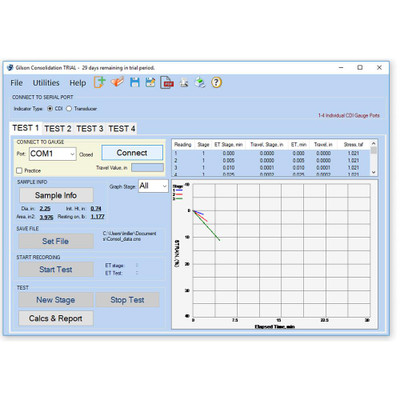Open the File menu
Image resolution: width=400 pixels, height=400 pixels.
pyautogui.click(x=16, y=83)
